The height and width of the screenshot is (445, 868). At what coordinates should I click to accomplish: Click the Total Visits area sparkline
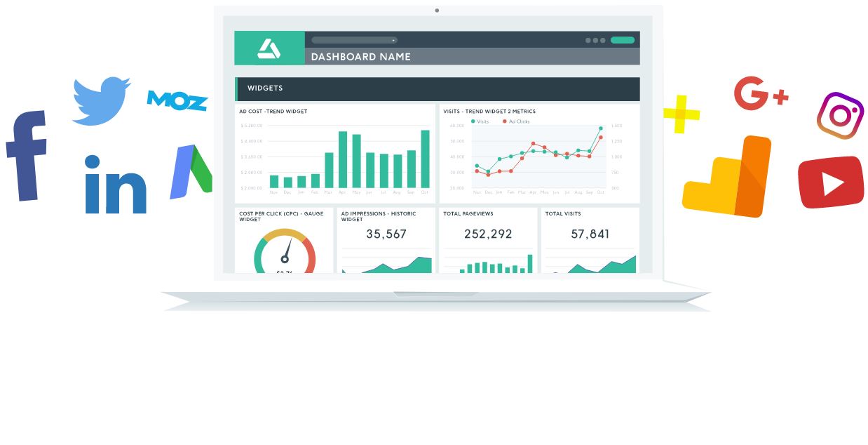(x=591, y=265)
